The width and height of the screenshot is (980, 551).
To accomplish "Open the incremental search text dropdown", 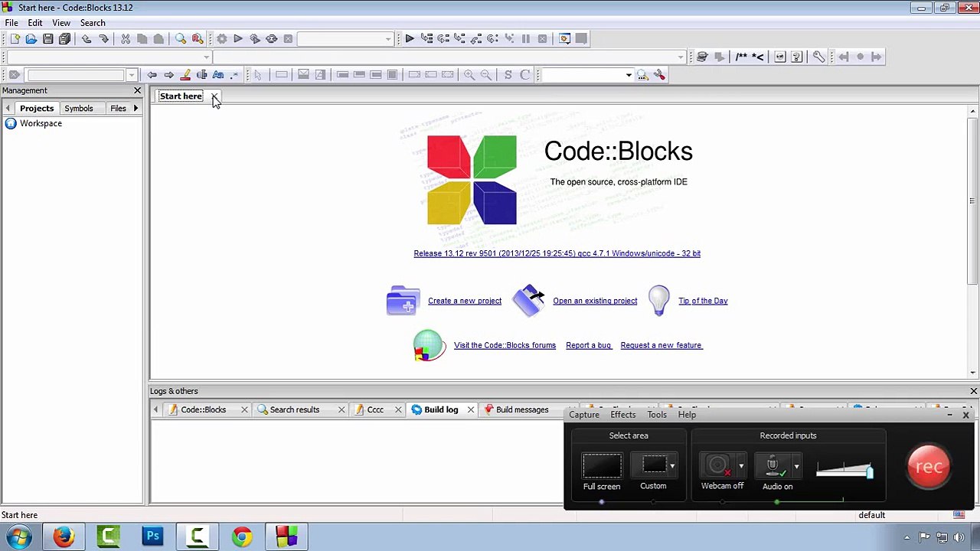I will click(132, 75).
